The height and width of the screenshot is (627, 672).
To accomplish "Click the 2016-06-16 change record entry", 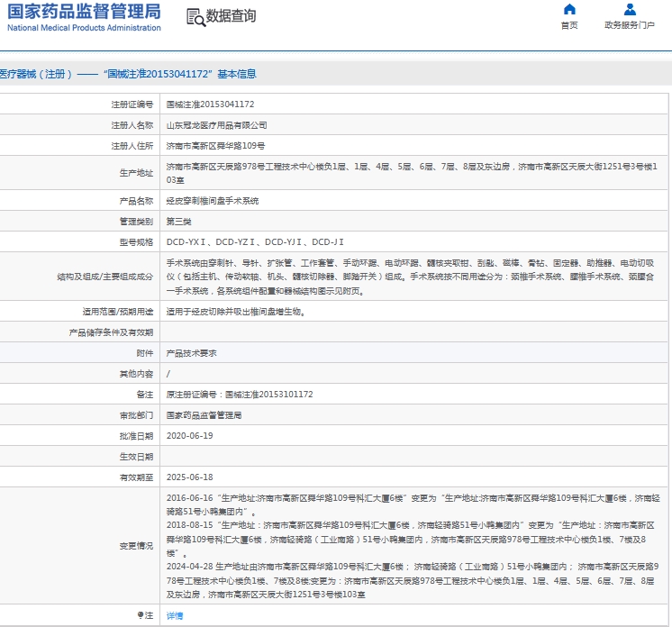I will (413, 504).
